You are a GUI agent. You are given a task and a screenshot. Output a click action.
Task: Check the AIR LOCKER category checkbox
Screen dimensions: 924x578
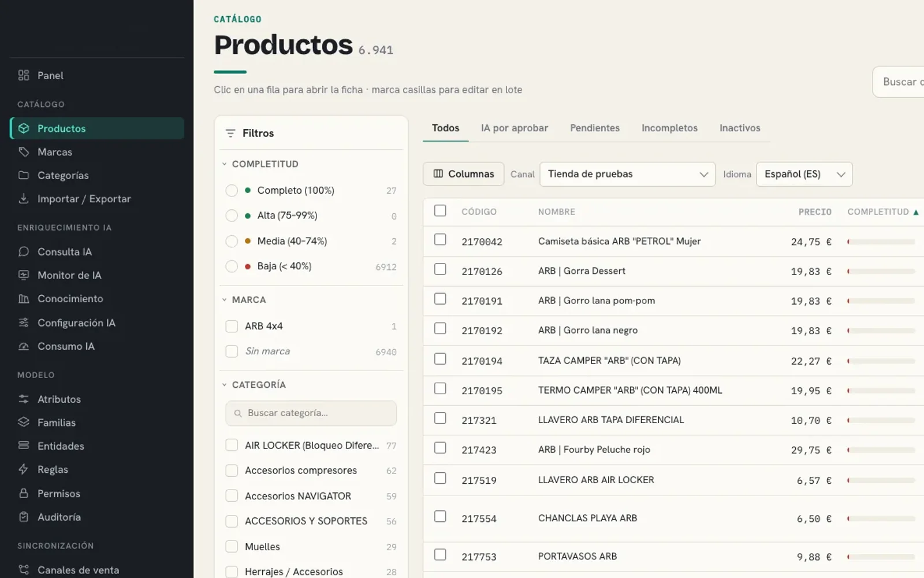tap(232, 445)
